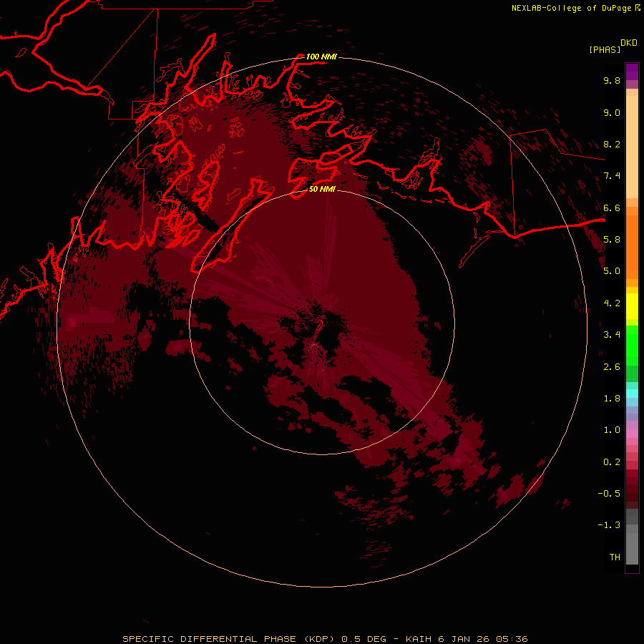Click the 6.6 legend value

tap(612, 208)
